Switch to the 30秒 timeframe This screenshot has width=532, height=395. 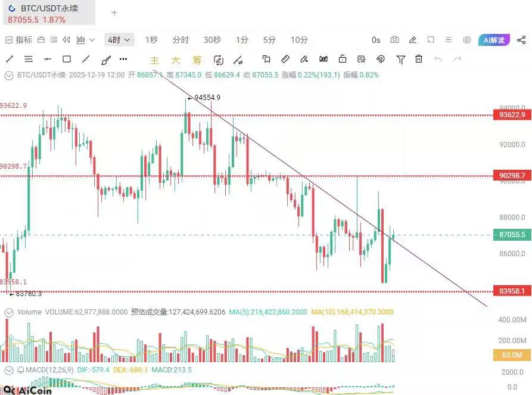pyautogui.click(x=212, y=40)
